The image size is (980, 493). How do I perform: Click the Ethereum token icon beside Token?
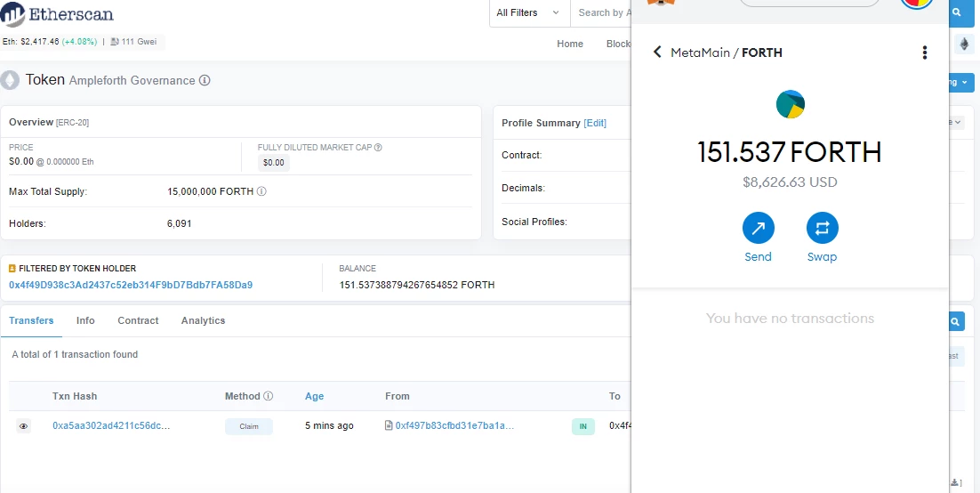pos(10,80)
